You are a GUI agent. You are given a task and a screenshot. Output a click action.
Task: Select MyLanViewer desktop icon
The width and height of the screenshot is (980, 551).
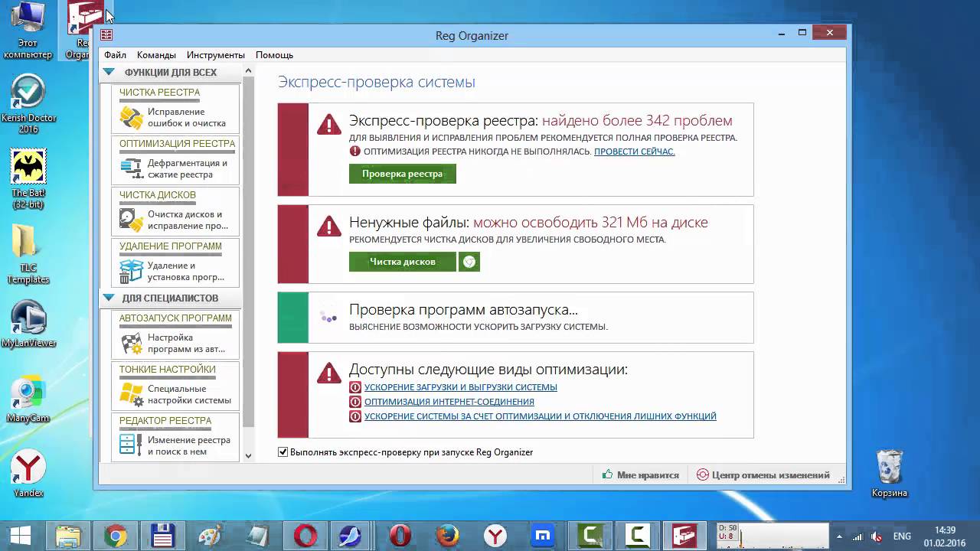[28, 324]
